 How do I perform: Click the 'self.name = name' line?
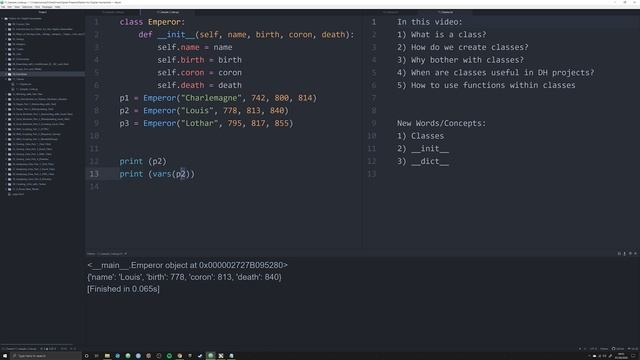[195, 47]
